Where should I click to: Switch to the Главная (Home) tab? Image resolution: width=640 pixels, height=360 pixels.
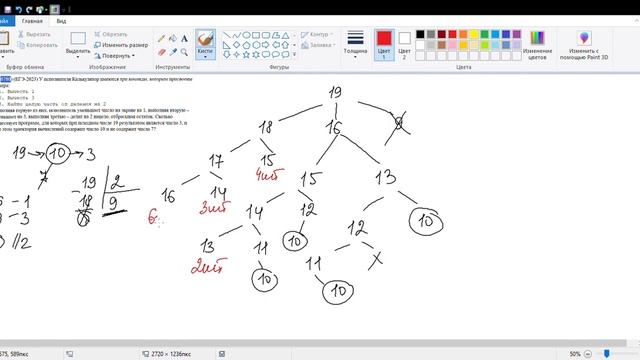32,21
